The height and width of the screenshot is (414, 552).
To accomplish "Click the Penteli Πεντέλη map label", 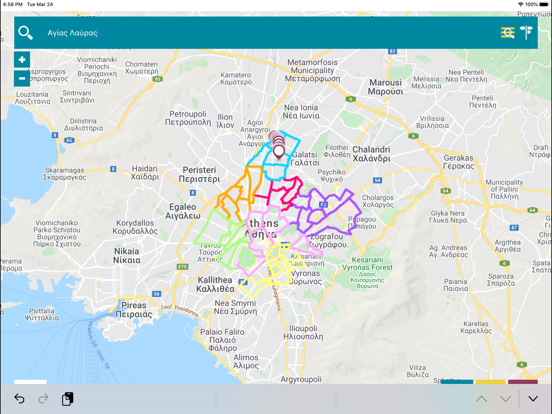I will (482, 101).
